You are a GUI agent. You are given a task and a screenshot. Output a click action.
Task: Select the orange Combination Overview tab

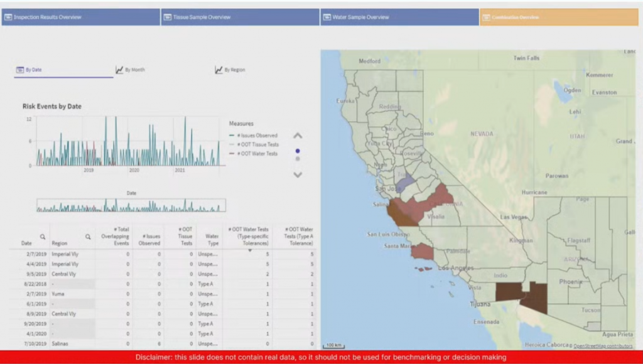(559, 17)
